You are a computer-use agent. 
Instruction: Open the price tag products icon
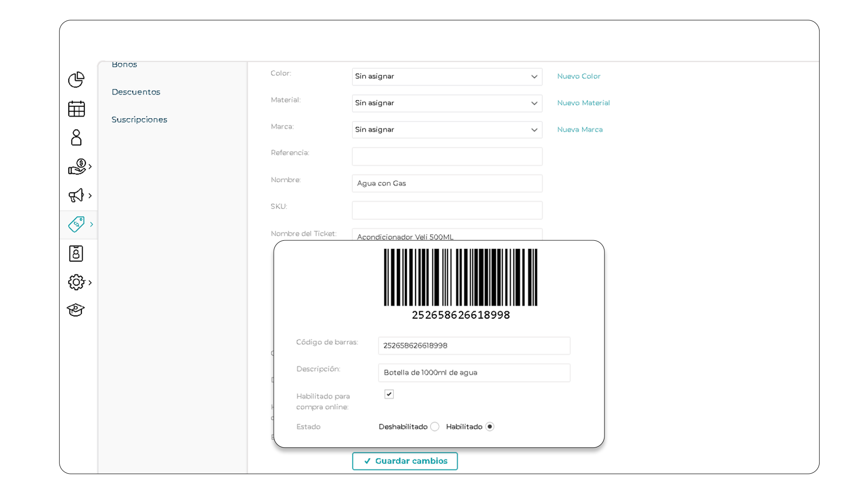[x=76, y=224]
